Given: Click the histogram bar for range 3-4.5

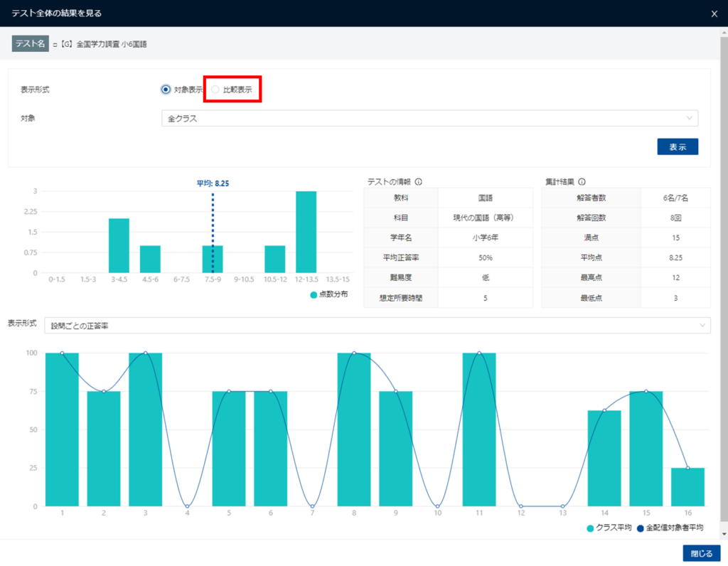Looking at the screenshot, I should [119, 245].
